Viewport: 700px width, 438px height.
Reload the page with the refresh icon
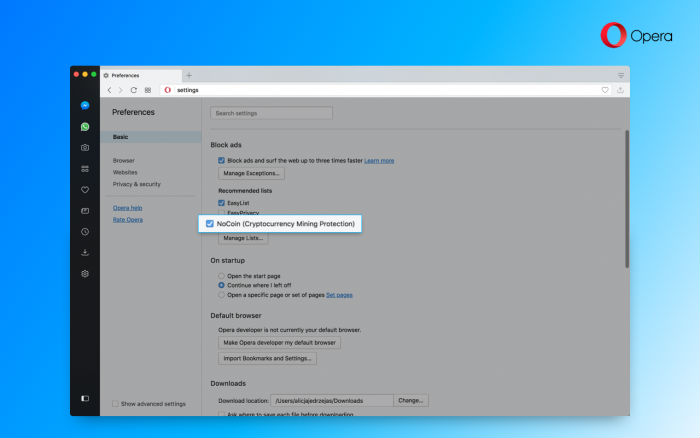[x=133, y=90]
